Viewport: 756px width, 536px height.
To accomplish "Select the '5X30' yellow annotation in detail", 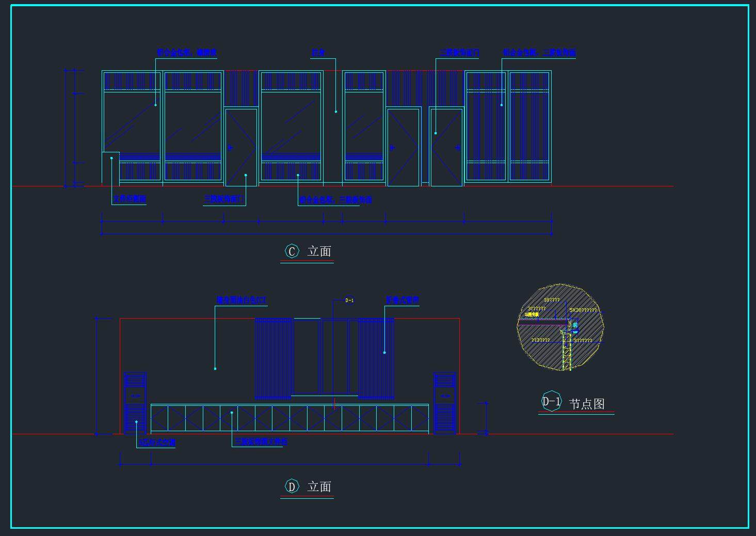I will [583, 310].
